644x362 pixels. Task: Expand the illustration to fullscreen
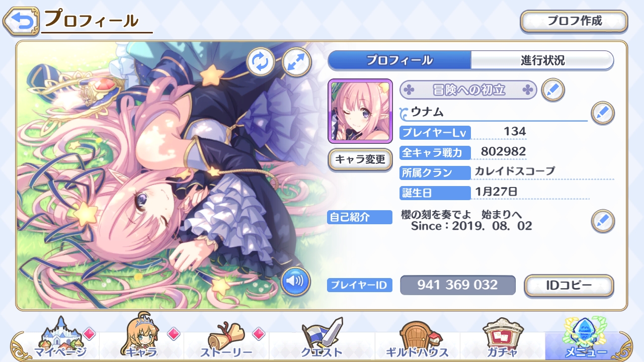297,62
